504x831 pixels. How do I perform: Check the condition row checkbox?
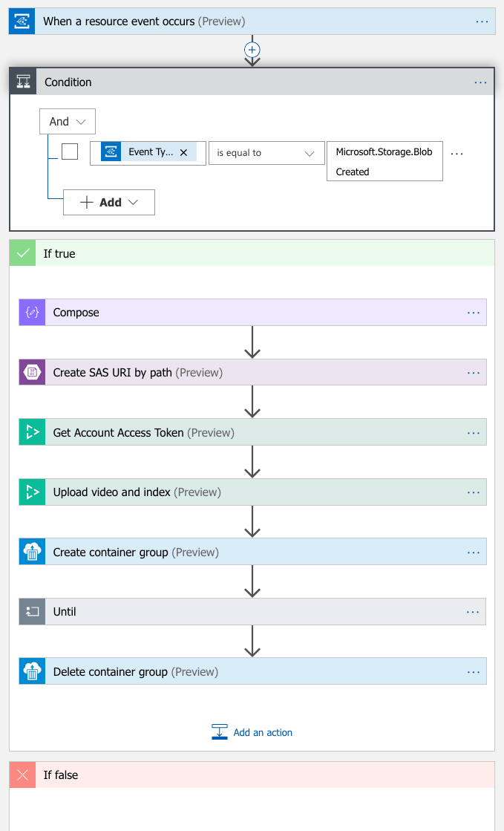click(70, 151)
